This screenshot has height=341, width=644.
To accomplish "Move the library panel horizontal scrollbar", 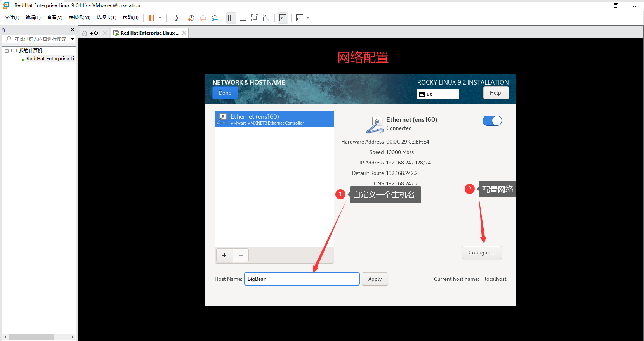I will coord(31,337).
